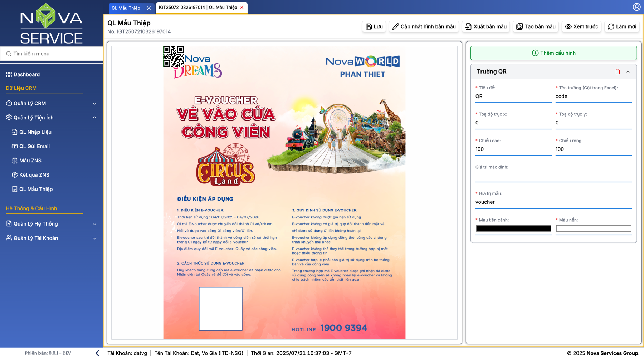The height and width of the screenshot is (359, 644).
Task: Click the Xem trước preview button
Action: coord(581,26)
